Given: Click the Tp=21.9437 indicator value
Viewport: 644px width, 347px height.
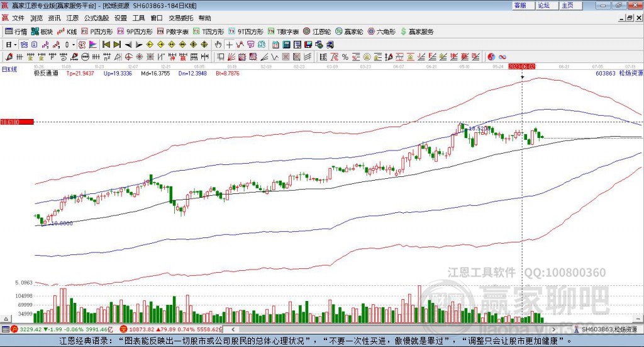Looking at the screenshot, I should click(x=80, y=73).
